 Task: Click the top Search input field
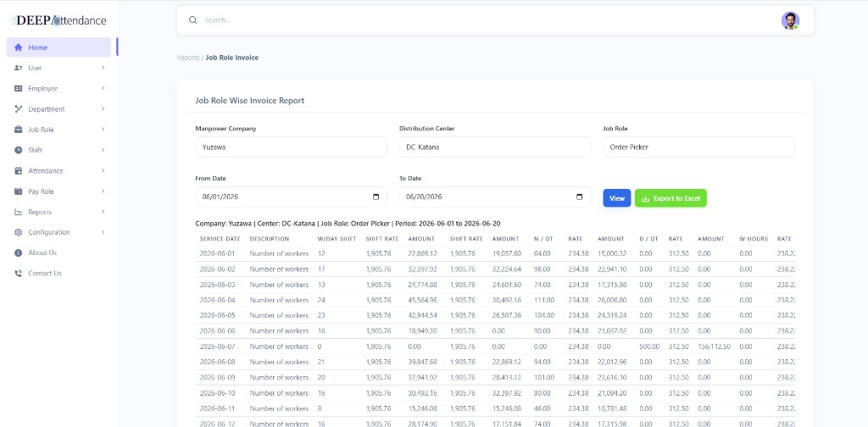pos(487,20)
